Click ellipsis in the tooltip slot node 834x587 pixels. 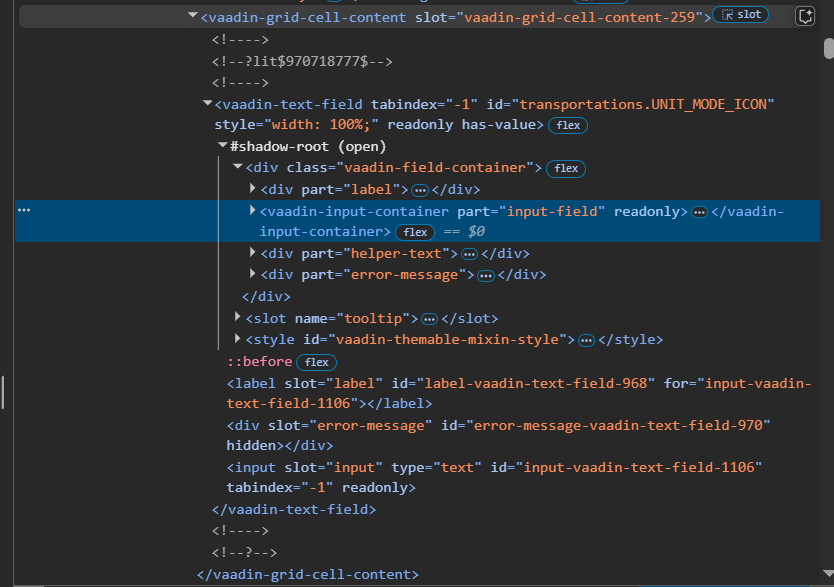click(x=429, y=319)
